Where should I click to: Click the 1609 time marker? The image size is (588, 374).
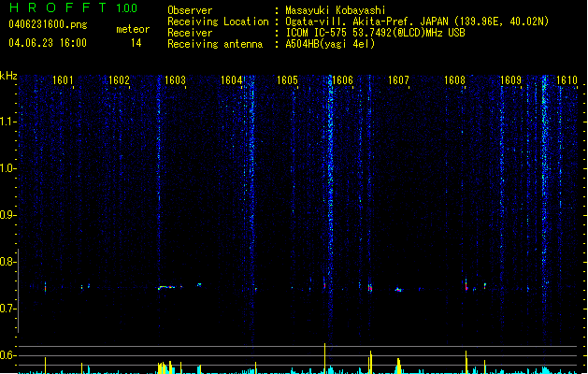(510, 80)
